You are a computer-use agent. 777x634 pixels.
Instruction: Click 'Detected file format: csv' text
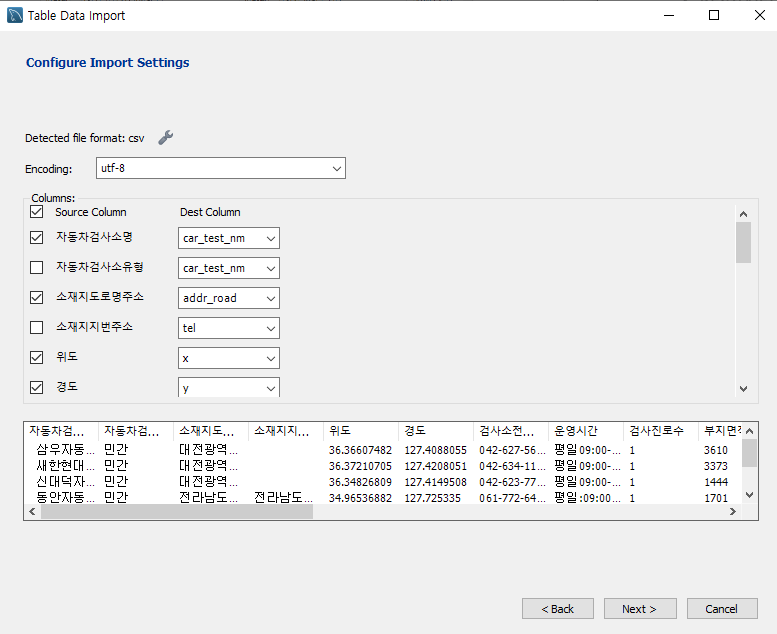point(85,138)
